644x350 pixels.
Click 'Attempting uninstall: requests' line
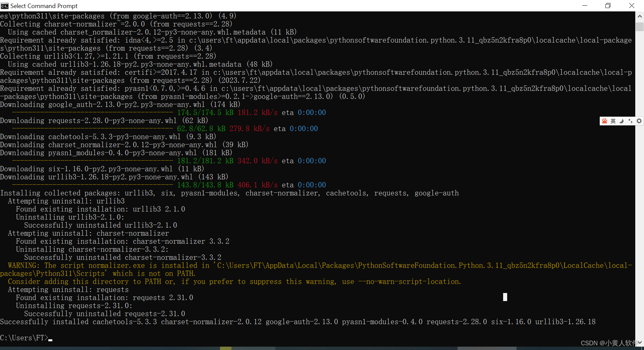click(x=68, y=290)
